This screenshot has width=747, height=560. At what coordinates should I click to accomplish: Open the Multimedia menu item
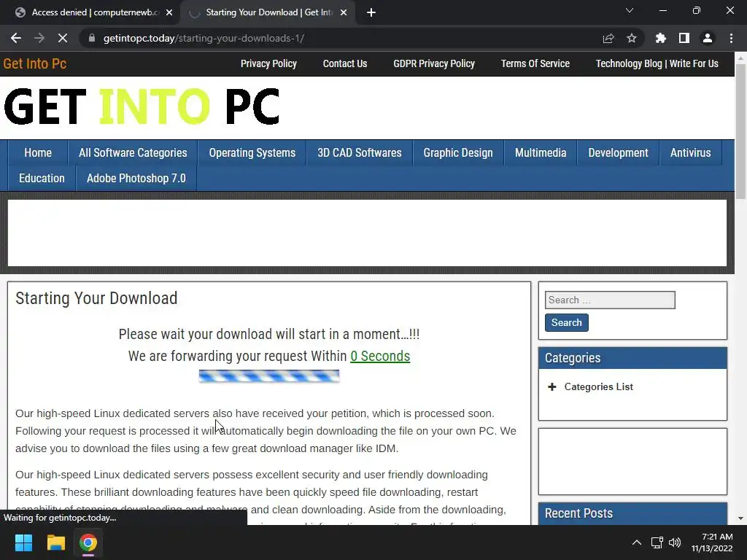541,153
